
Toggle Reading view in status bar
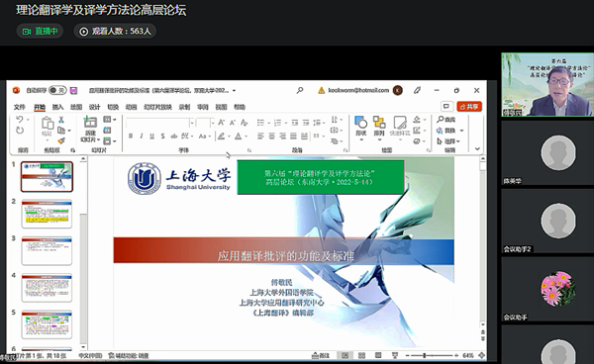[x=378, y=355]
